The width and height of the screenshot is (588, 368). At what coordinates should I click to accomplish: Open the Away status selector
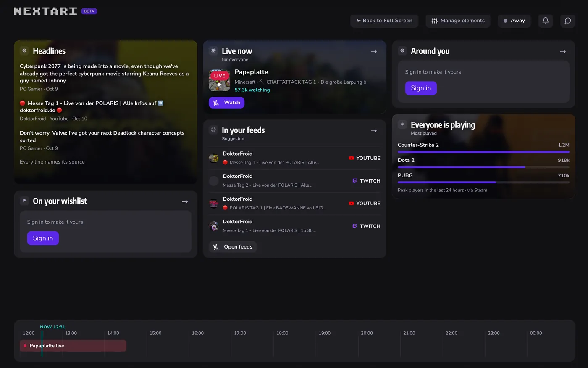514,21
